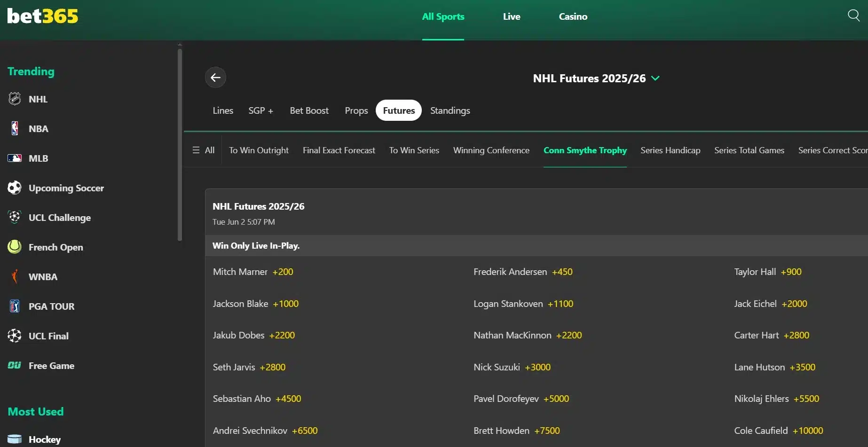Click the sidebar vertical scrollbar
Image resolution: width=868 pixels, height=447 pixels.
tap(180, 145)
